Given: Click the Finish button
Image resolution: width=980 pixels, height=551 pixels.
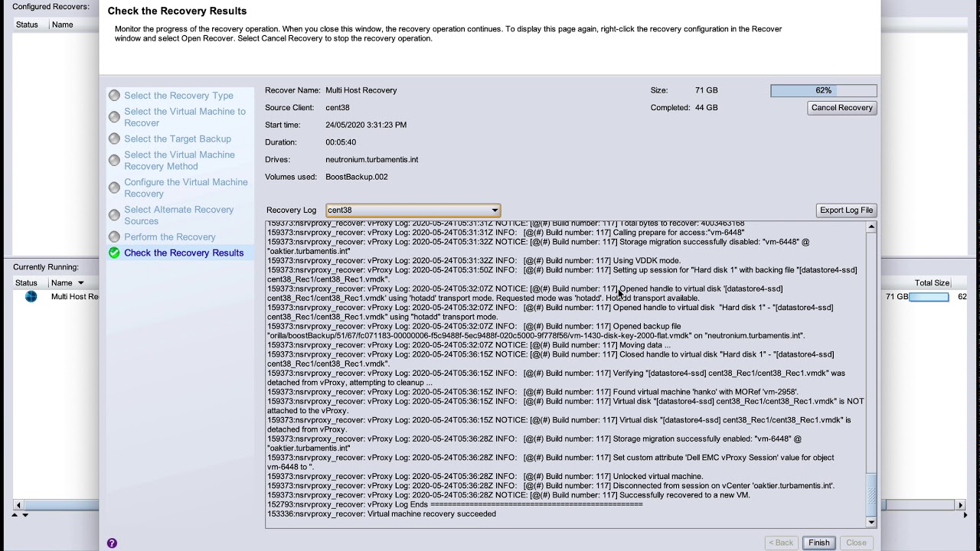Looking at the screenshot, I should point(818,543).
